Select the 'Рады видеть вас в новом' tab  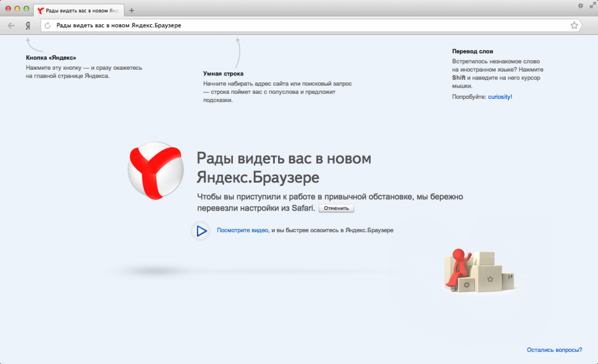point(78,11)
